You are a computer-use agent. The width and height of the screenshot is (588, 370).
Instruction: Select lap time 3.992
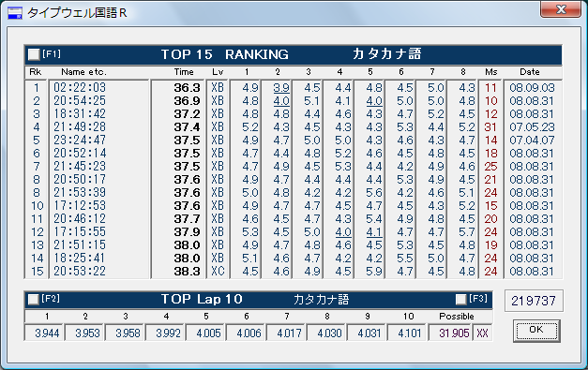coord(168,333)
